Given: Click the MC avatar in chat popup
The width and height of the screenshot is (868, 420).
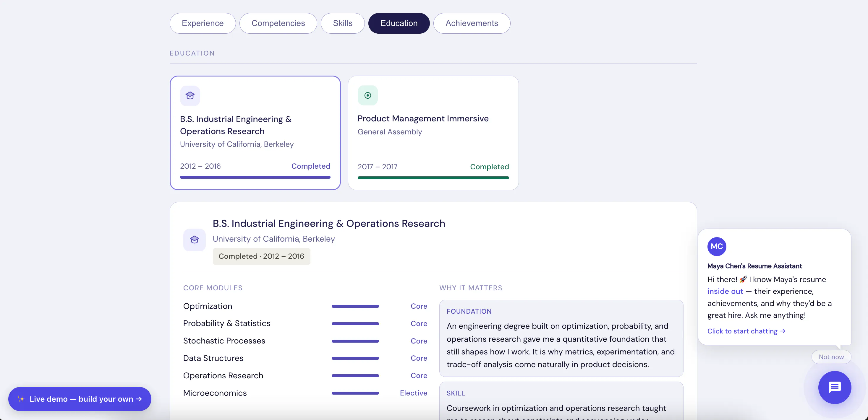Looking at the screenshot, I should [x=717, y=246].
